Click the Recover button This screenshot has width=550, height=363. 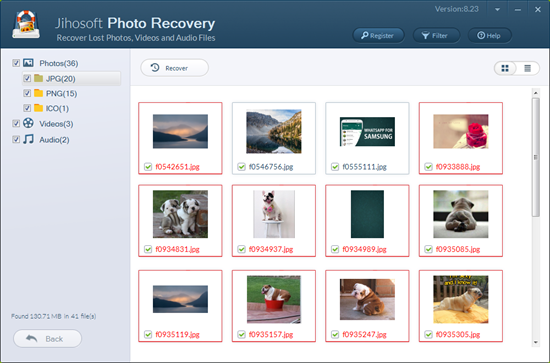pyautogui.click(x=174, y=68)
